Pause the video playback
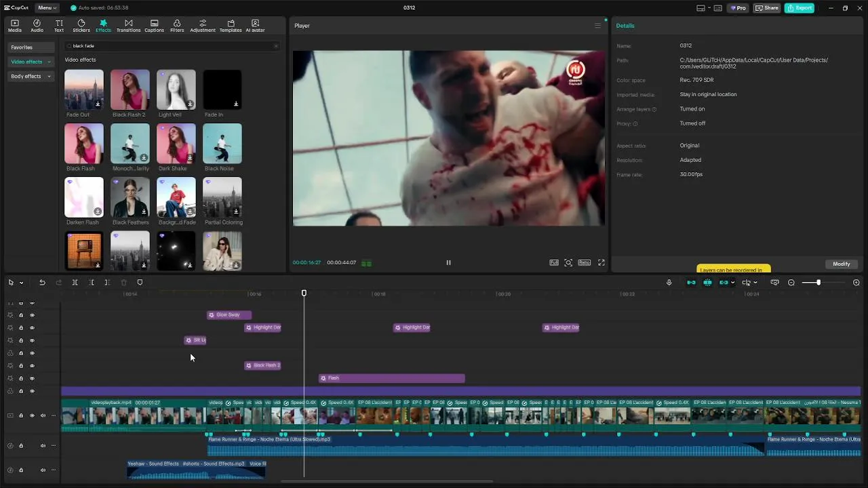The width and height of the screenshot is (868, 488). click(448, 263)
